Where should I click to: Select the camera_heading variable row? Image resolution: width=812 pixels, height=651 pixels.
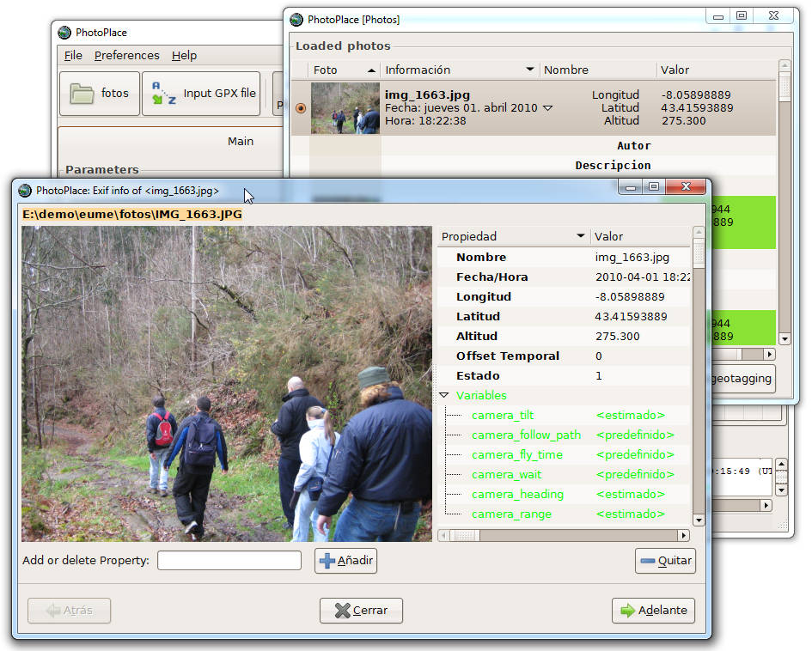pyautogui.click(x=564, y=494)
